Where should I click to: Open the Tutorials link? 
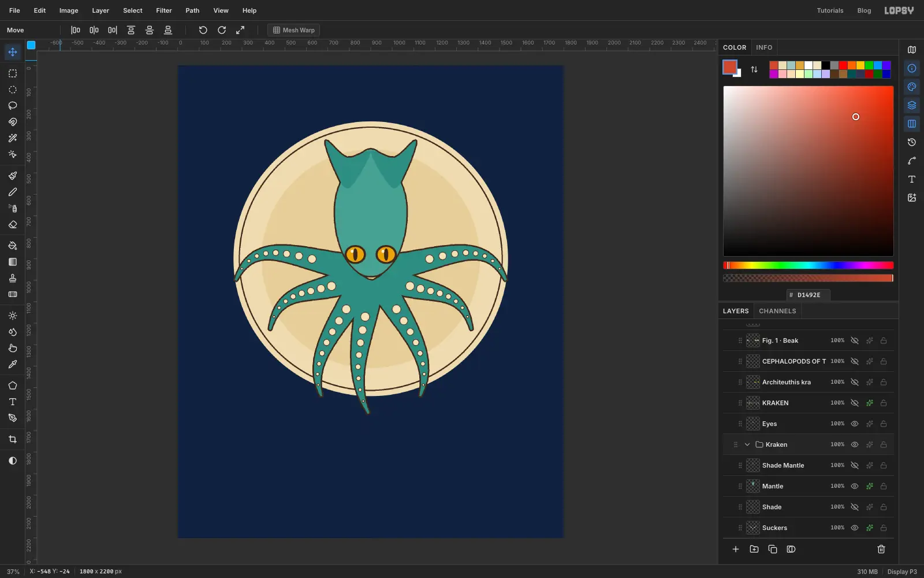coord(830,10)
